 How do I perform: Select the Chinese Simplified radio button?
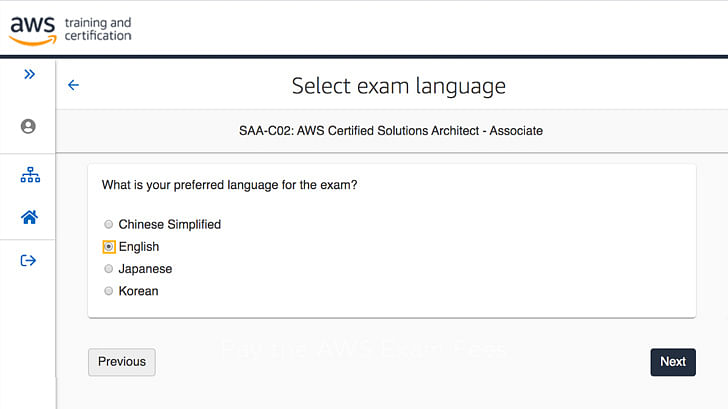tap(109, 225)
